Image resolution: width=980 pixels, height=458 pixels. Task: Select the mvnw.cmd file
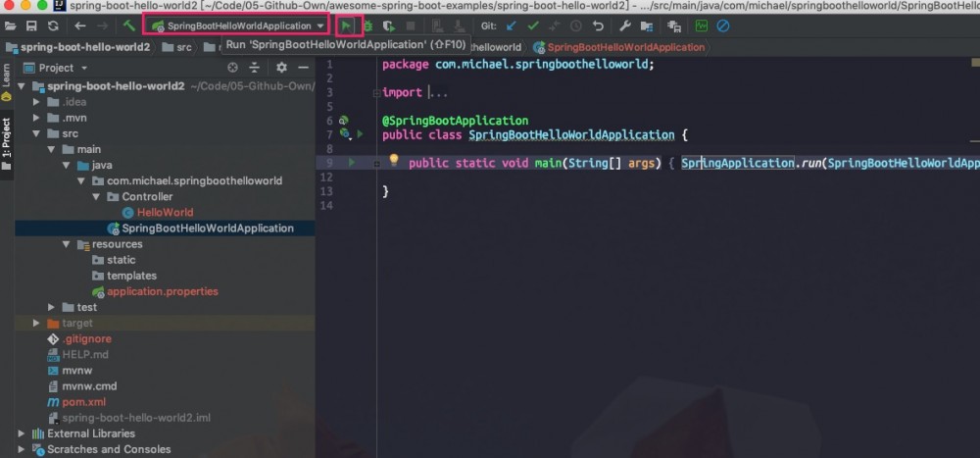point(89,386)
